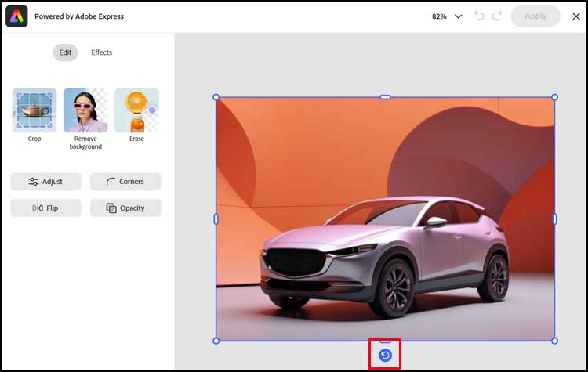Click the top-left corner resize handle
Image resolution: width=588 pixels, height=372 pixels.
click(216, 97)
